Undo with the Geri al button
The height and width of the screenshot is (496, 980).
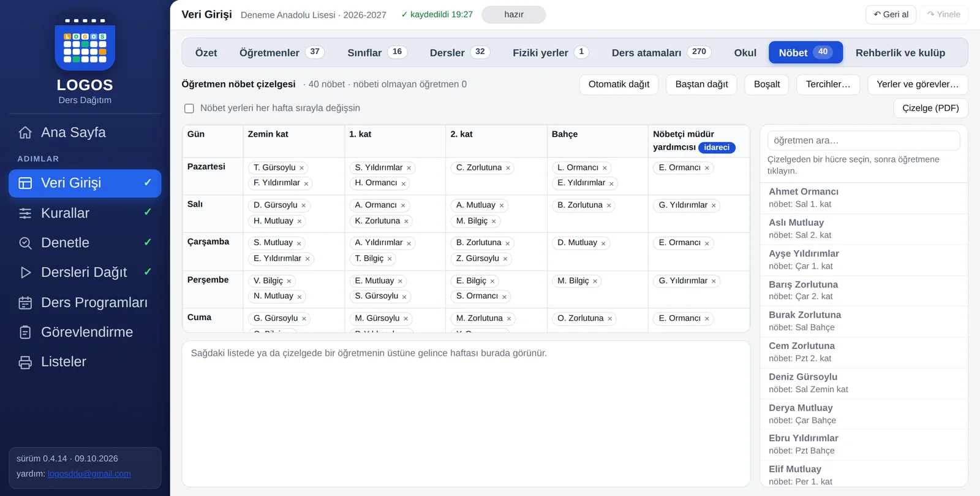click(891, 15)
